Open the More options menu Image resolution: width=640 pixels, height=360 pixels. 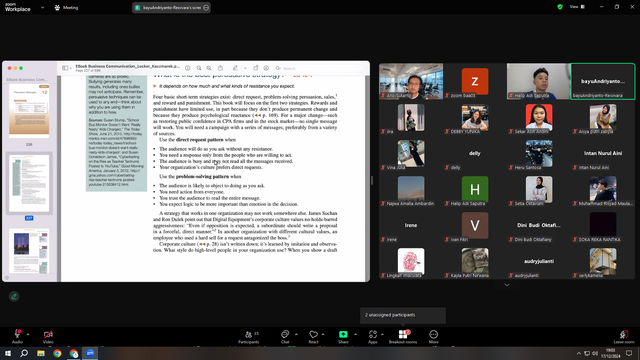433,336
